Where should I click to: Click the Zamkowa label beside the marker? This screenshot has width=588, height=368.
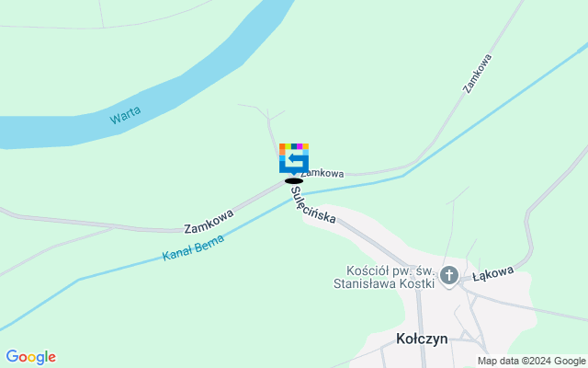click(322, 173)
